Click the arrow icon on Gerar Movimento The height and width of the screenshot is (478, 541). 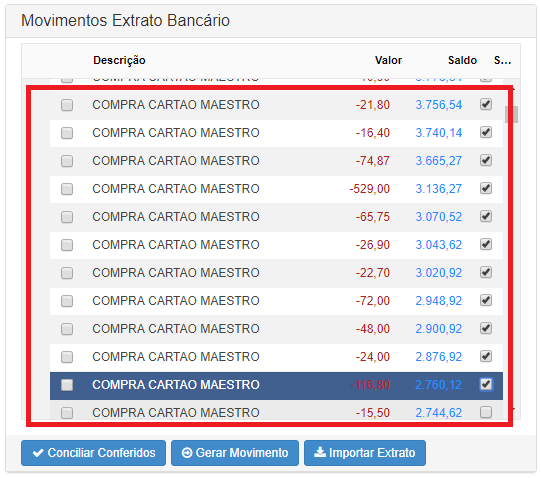[x=187, y=452]
